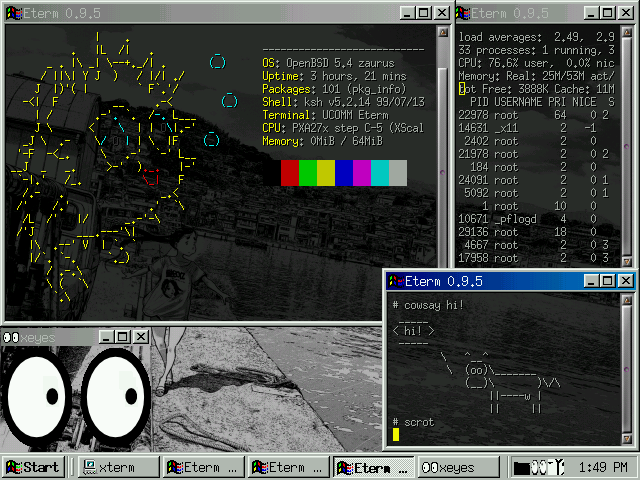Click the 'Memory: 0MiB / 64MiB' line
Image resolution: width=640 pixels, height=480 pixels.
pos(322,141)
